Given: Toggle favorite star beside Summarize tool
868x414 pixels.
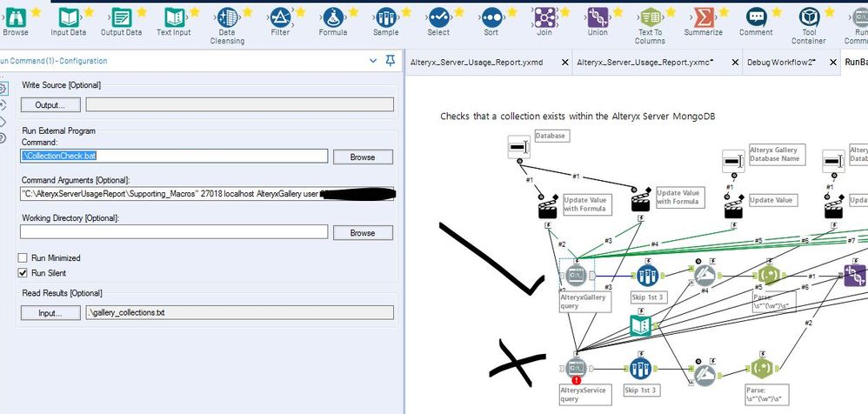Looking at the screenshot, I should click(x=724, y=11).
